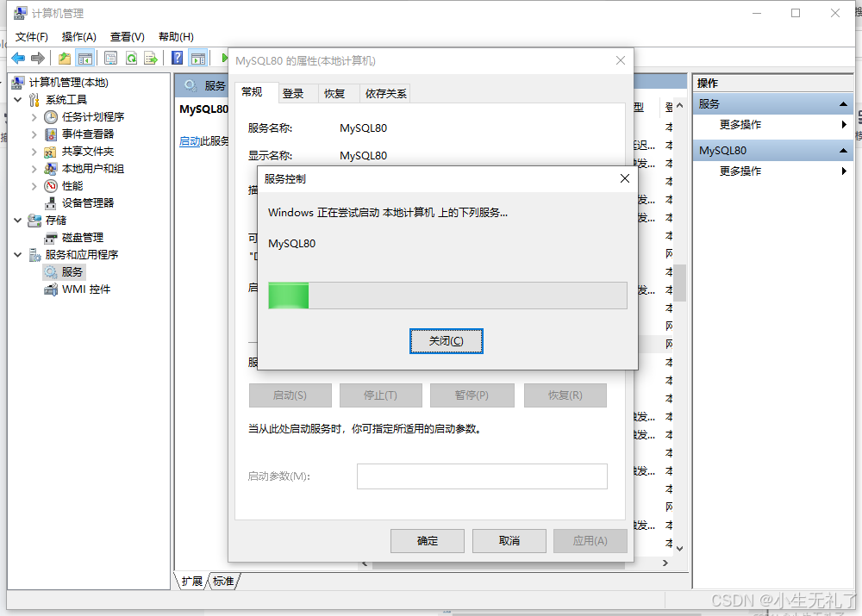Toggle the Show/Hide Console Tree icon
The width and height of the screenshot is (862, 616).
85,58
